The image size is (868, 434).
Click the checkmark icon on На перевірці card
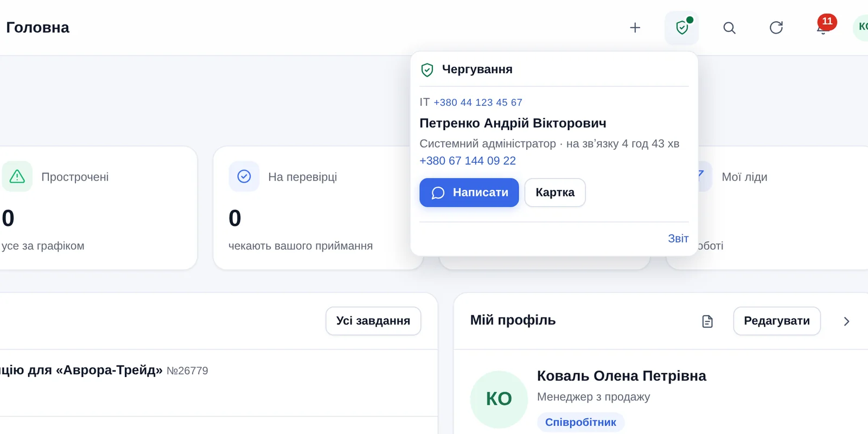point(244,176)
